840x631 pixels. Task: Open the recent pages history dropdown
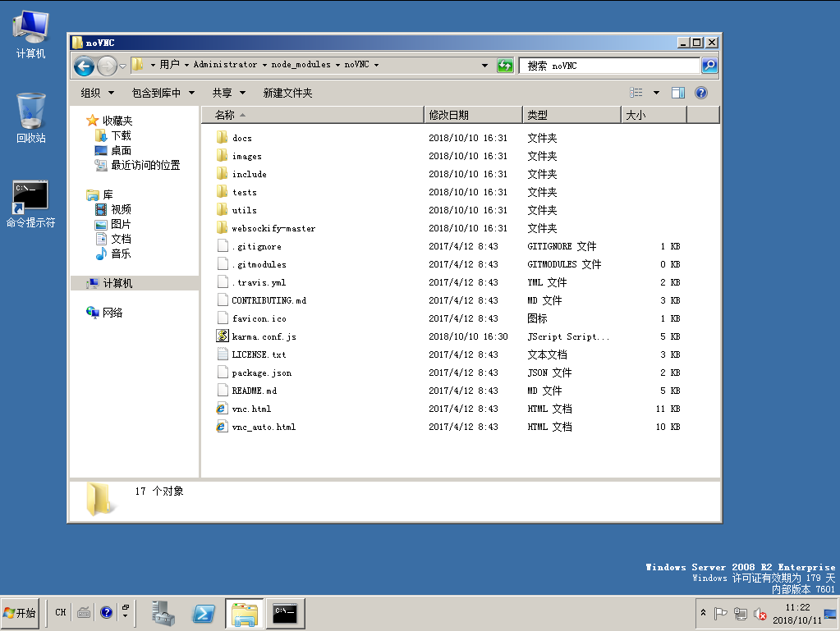[122, 66]
